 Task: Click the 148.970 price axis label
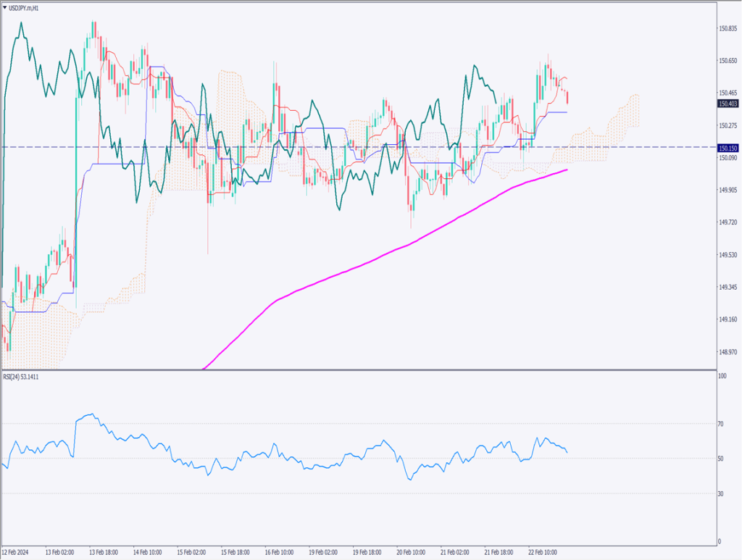728,352
